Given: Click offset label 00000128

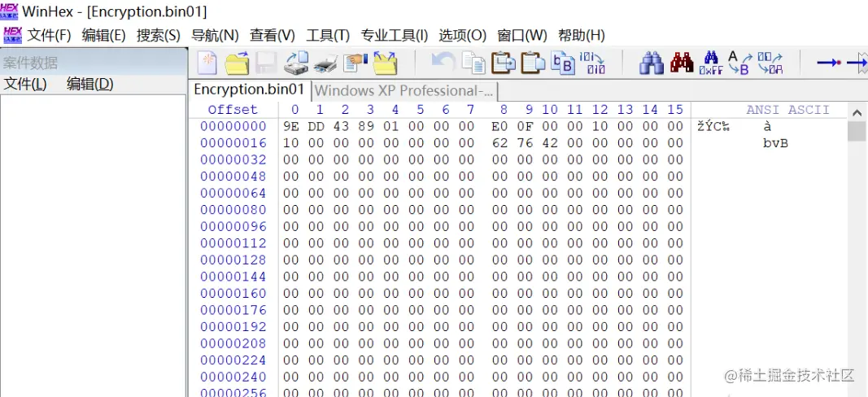Looking at the screenshot, I should point(233,260).
